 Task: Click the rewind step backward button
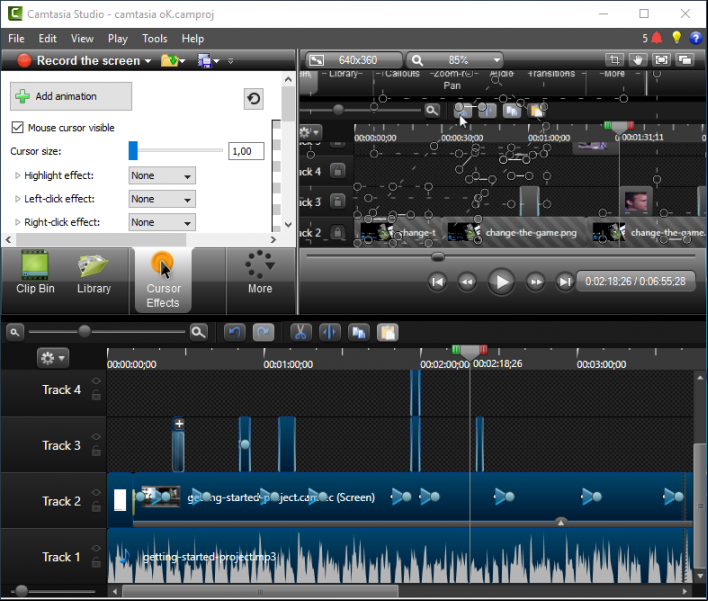pyautogui.click(x=467, y=282)
